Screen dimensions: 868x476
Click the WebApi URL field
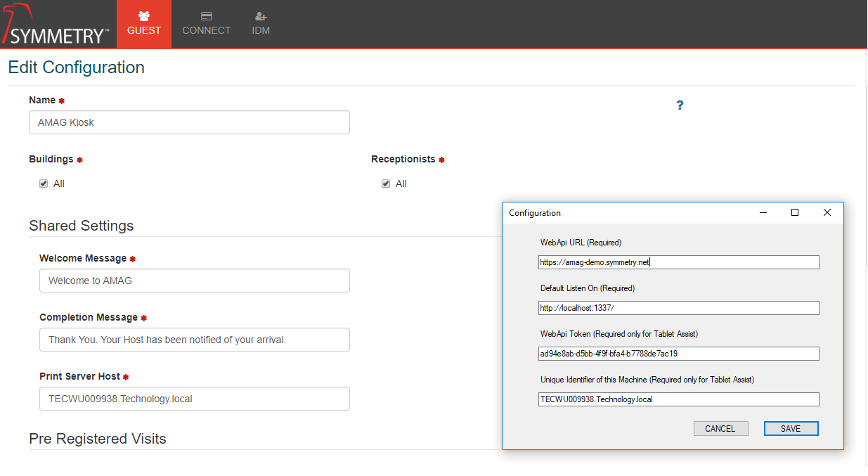[x=679, y=262]
